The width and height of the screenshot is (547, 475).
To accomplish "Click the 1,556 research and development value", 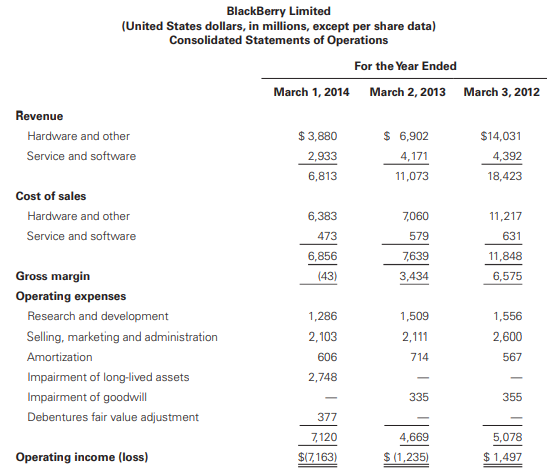I will point(508,316).
